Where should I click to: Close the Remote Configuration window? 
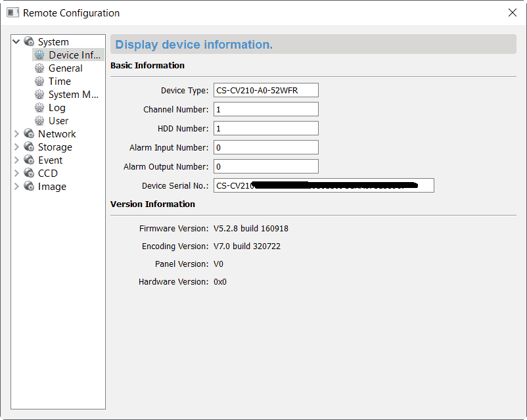pyautogui.click(x=513, y=12)
